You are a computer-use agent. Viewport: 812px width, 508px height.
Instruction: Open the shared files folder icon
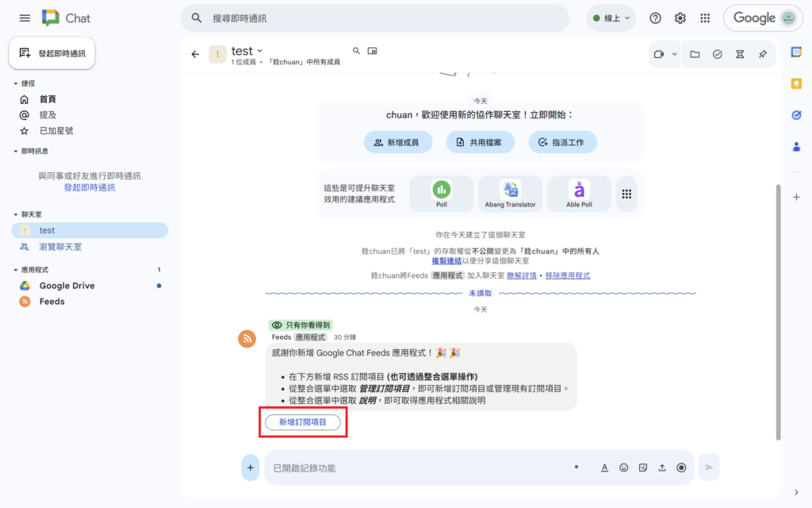click(x=695, y=54)
